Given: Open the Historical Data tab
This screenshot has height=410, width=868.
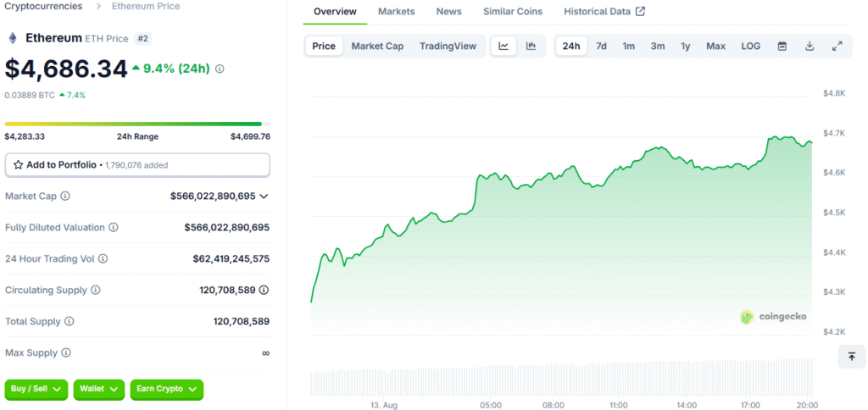Looking at the screenshot, I should (604, 12).
